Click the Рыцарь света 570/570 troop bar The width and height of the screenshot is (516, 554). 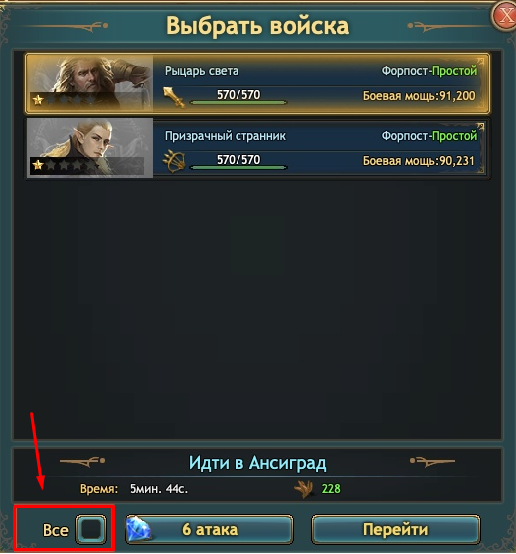(x=239, y=96)
